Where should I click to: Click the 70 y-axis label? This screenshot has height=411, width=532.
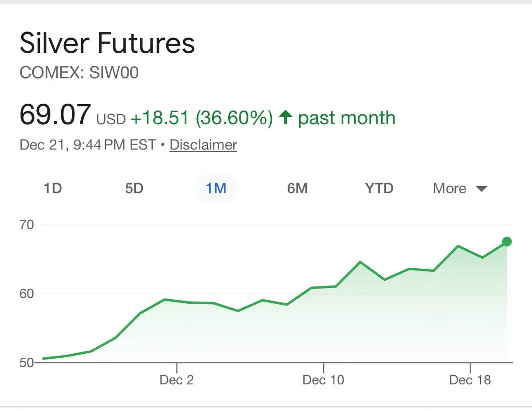[27, 225]
